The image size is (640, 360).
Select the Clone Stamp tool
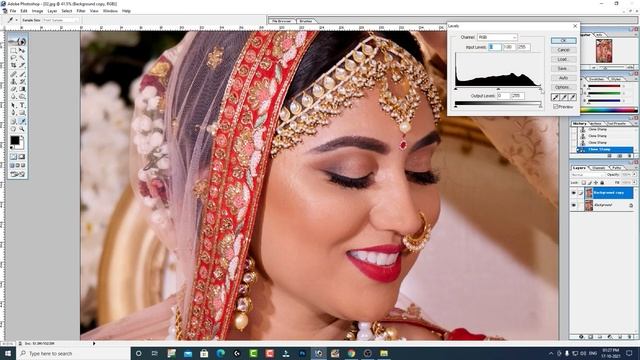pos(13,81)
